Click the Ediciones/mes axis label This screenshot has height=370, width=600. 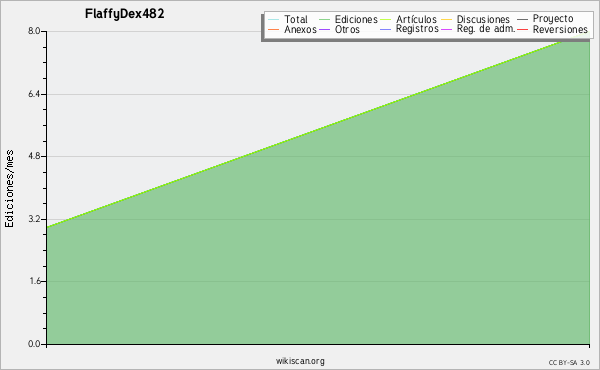(x=9, y=189)
